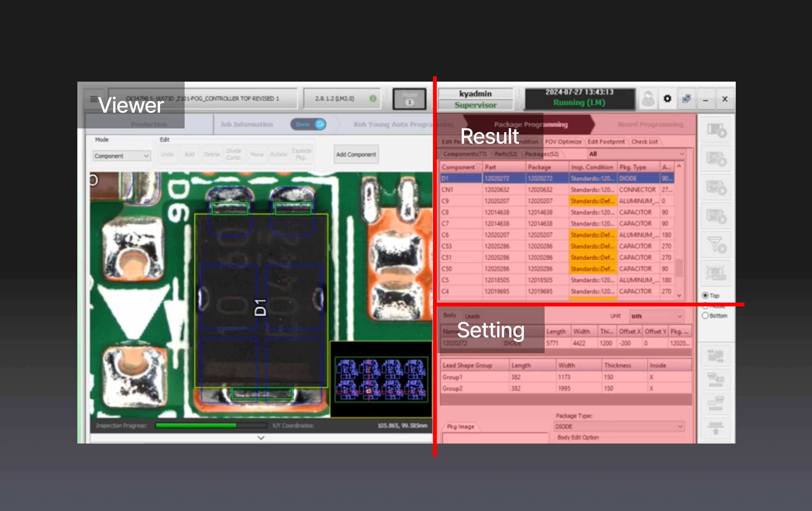The width and height of the screenshot is (812, 511).
Task: Click the board inspection run icon in sidebar
Action: coord(716,130)
